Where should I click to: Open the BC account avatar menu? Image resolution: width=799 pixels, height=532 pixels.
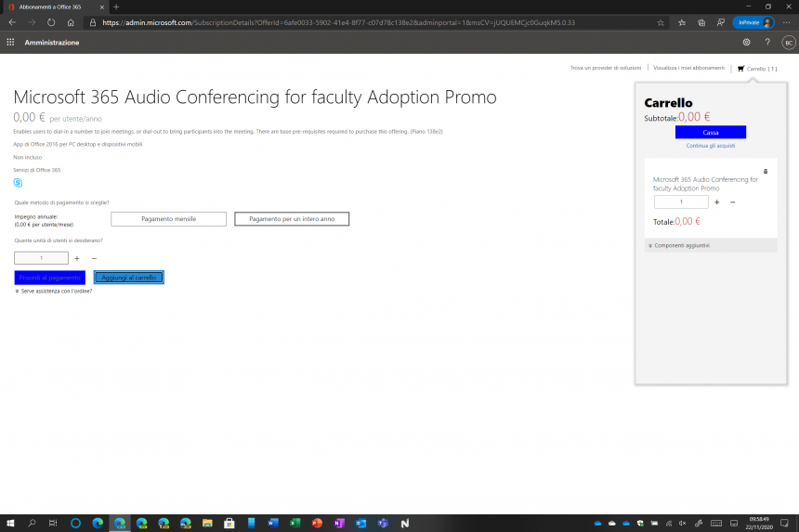tap(788, 43)
